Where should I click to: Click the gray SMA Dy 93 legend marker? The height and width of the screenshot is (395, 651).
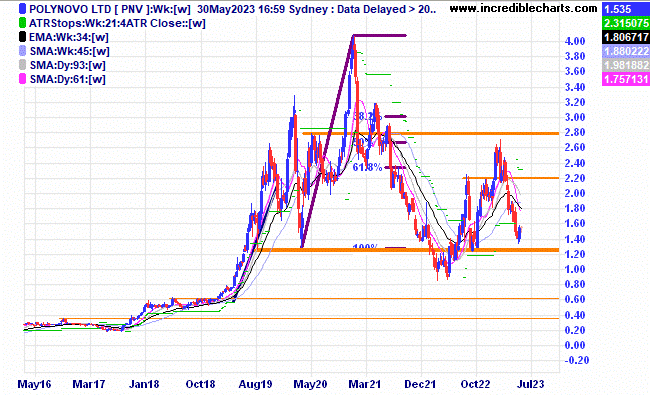click(x=22, y=65)
